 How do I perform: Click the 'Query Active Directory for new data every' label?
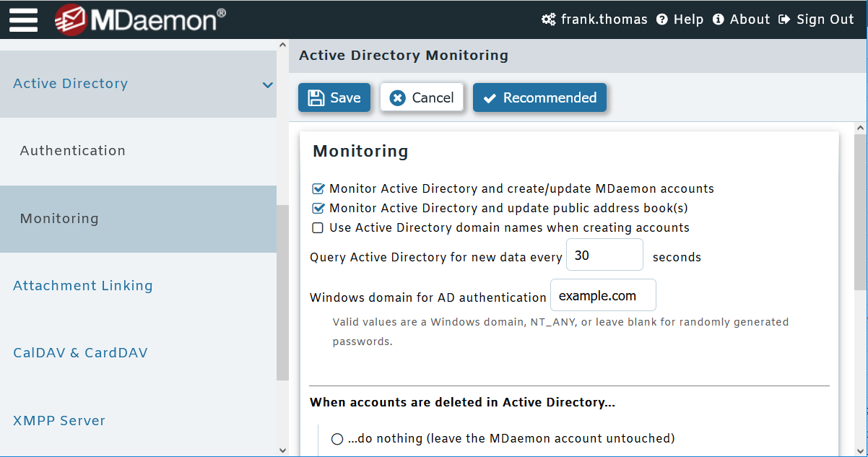[436, 257]
